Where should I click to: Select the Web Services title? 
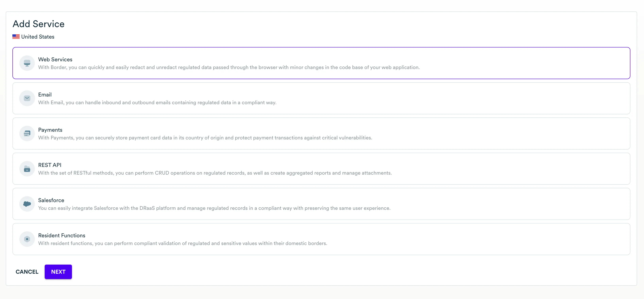coord(55,60)
